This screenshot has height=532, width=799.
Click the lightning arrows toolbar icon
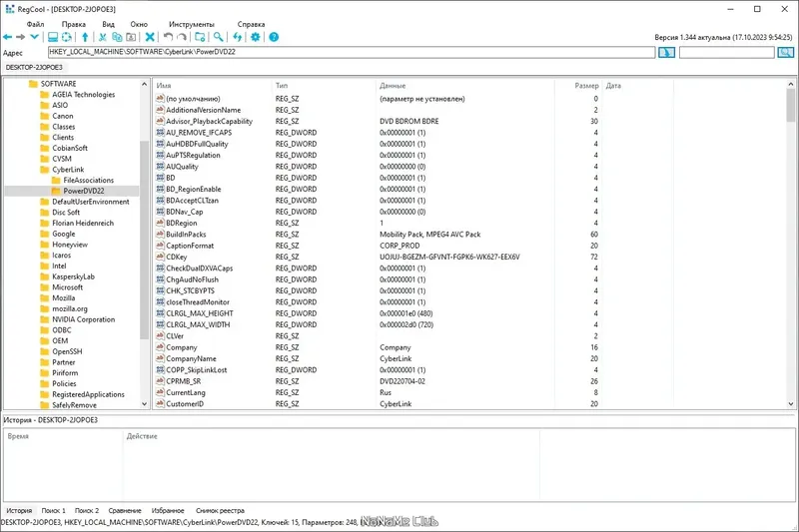point(237,37)
